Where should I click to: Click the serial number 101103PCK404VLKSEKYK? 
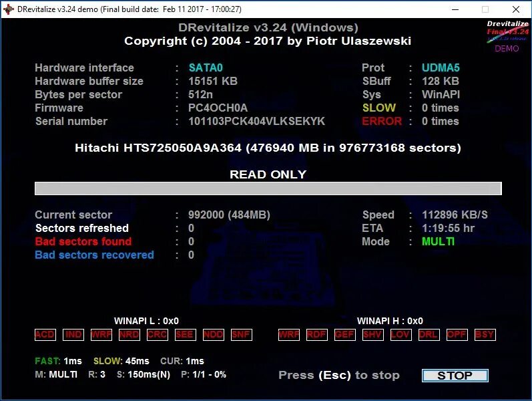(x=256, y=122)
